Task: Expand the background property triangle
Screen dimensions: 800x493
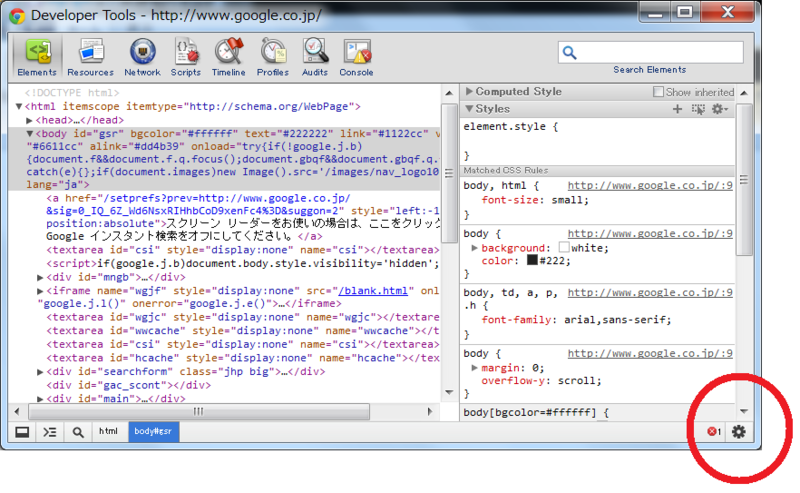Action: pyautogui.click(x=474, y=248)
